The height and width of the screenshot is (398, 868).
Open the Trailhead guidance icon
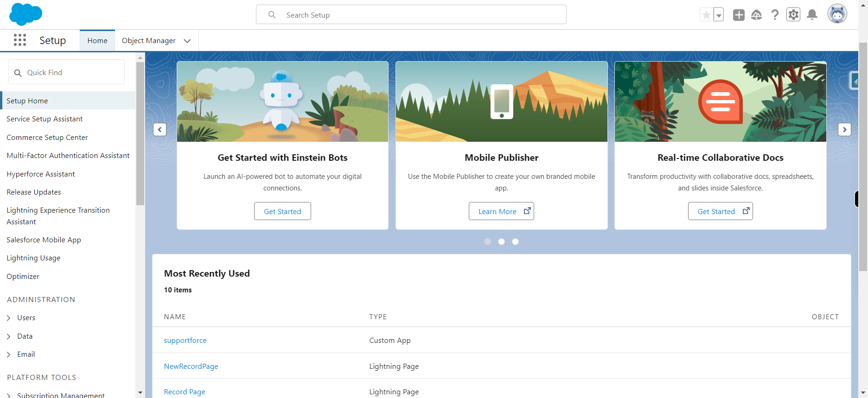tap(756, 15)
